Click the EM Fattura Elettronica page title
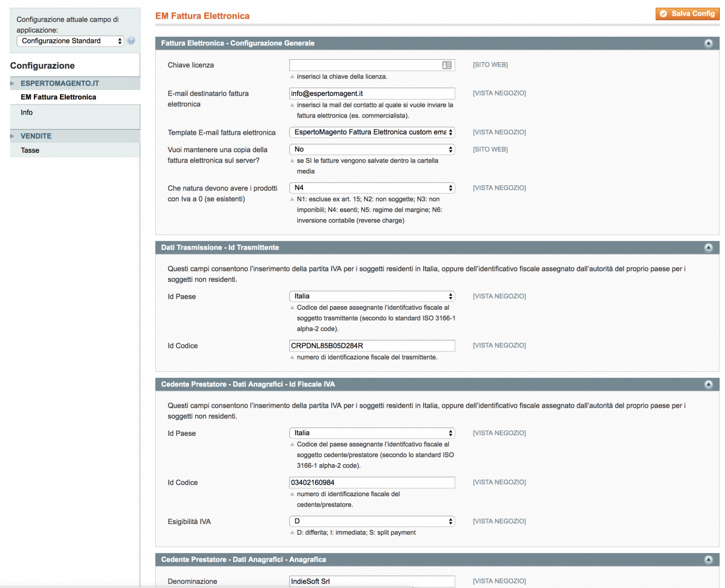Image resolution: width=725 pixels, height=588 pixels. pyautogui.click(x=202, y=16)
